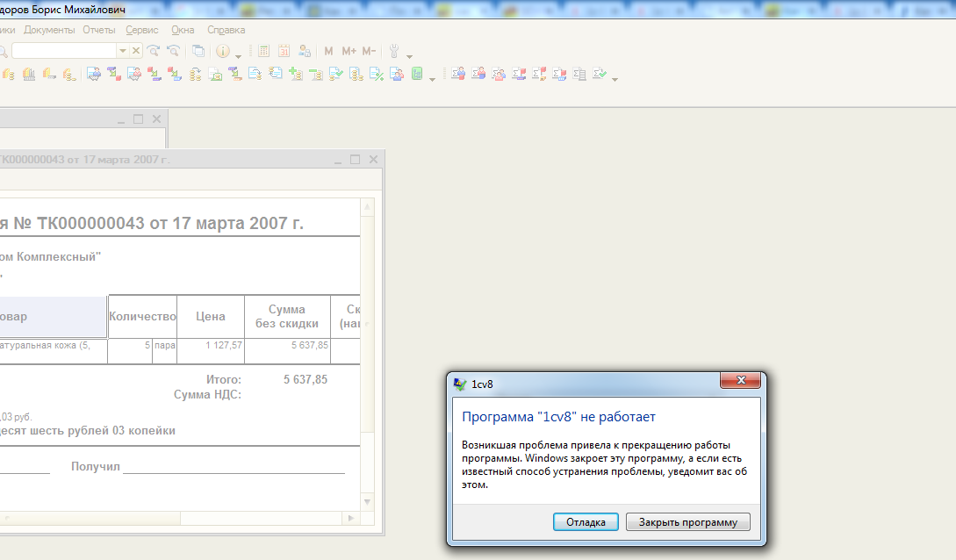Expand overflow arrow after sigma checkmark icon

click(x=615, y=79)
